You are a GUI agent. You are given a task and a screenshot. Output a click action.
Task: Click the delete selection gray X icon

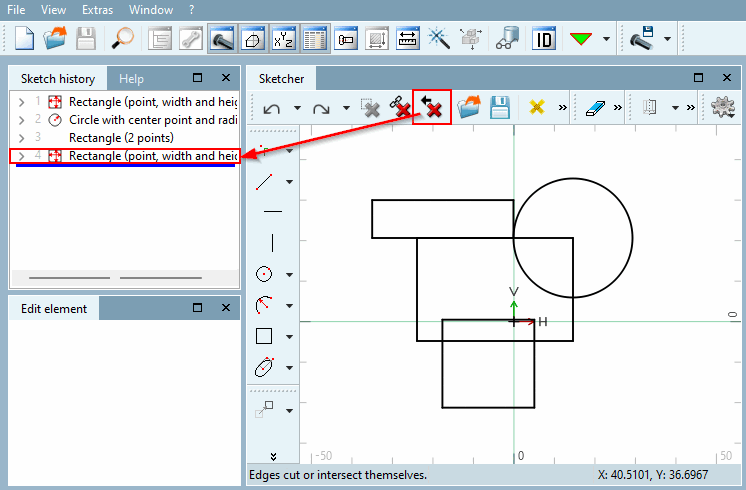pos(370,108)
